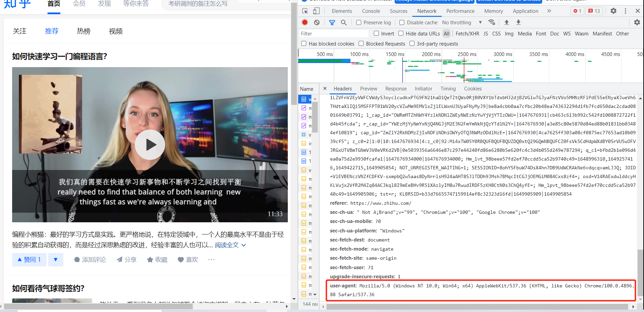Open the Timing tab of request

(x=448, y=88)
